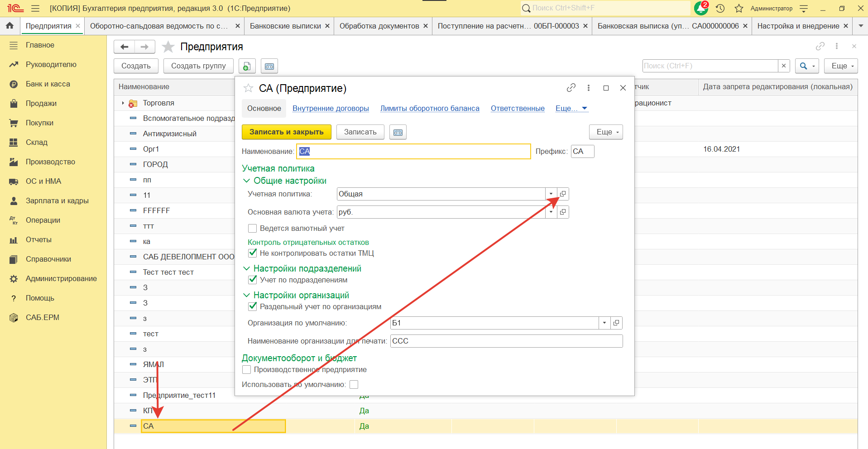Open руб. currency item form icon
This screenshot has height=449, width=868.
[563, 212]
